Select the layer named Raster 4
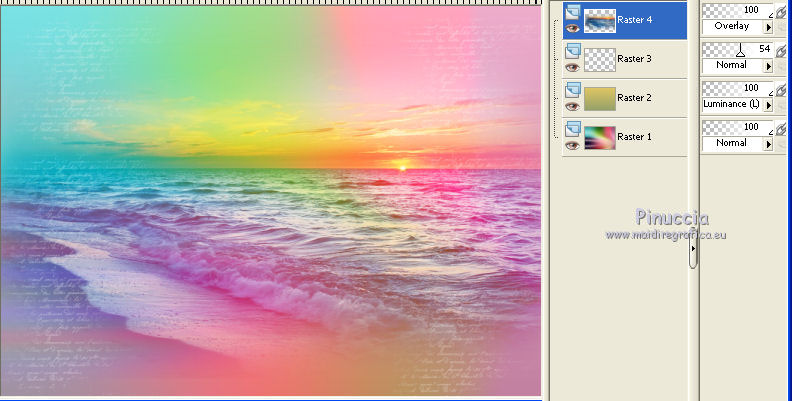The width and height of the screenshot is (792, 401). [634, 20]
